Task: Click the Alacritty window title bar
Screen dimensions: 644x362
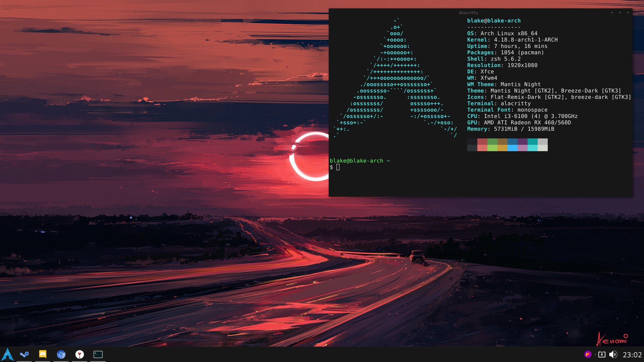Action: (480, 12)
